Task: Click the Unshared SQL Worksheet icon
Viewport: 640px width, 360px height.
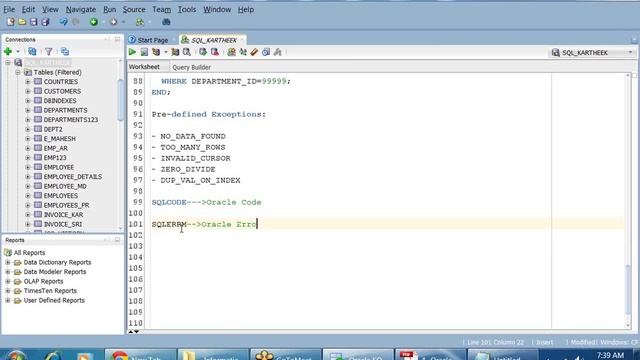Action: [231, 52]
